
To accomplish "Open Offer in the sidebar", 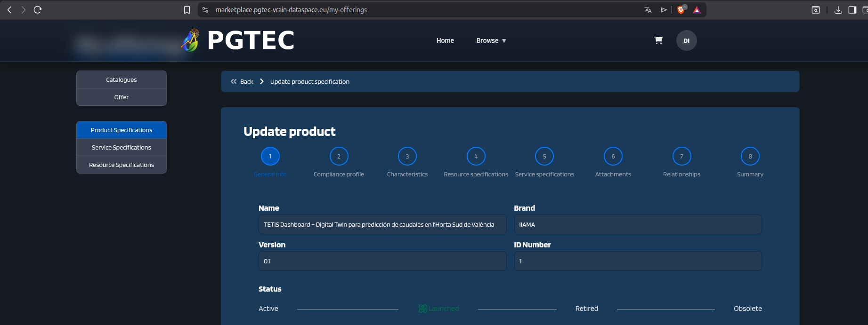I will pos(122,97).
